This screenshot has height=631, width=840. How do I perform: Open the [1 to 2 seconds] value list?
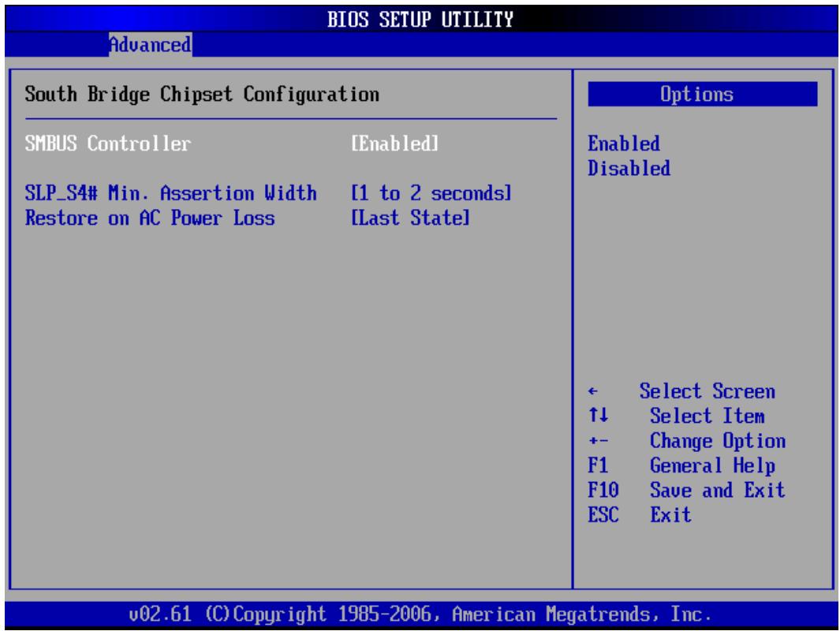tap(431, 192)
